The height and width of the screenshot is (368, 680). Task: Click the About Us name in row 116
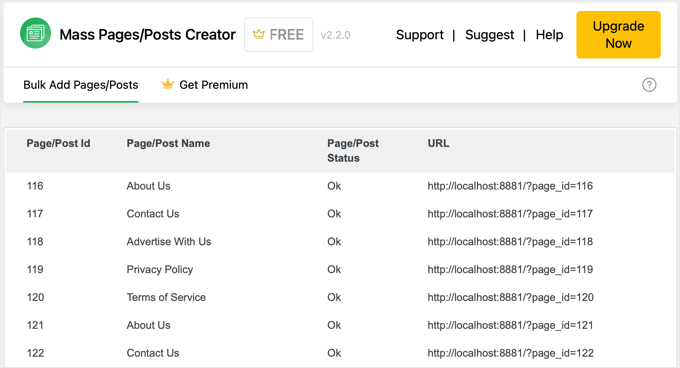[148, 186]
